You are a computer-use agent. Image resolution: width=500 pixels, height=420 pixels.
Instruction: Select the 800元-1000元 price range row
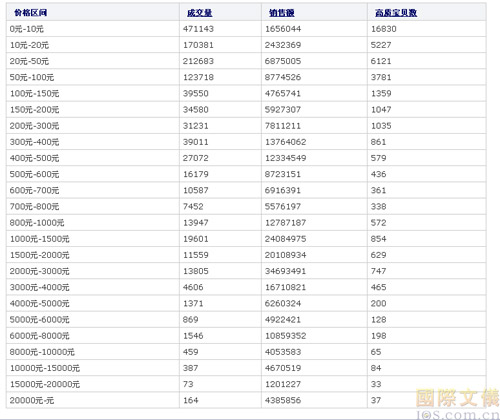246,222
